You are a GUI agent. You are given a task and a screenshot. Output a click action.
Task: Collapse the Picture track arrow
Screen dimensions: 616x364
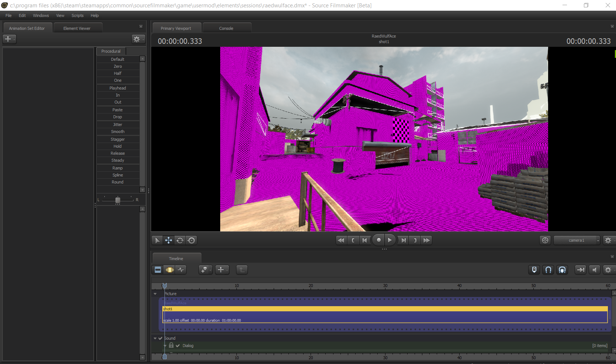tap(155, 294)
